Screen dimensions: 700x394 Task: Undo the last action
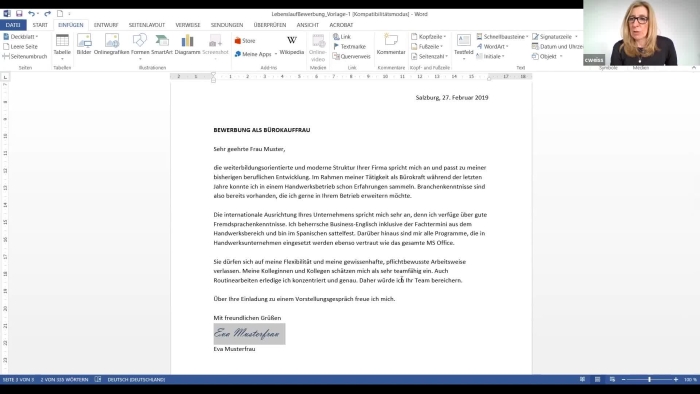(x=31, y=14)
